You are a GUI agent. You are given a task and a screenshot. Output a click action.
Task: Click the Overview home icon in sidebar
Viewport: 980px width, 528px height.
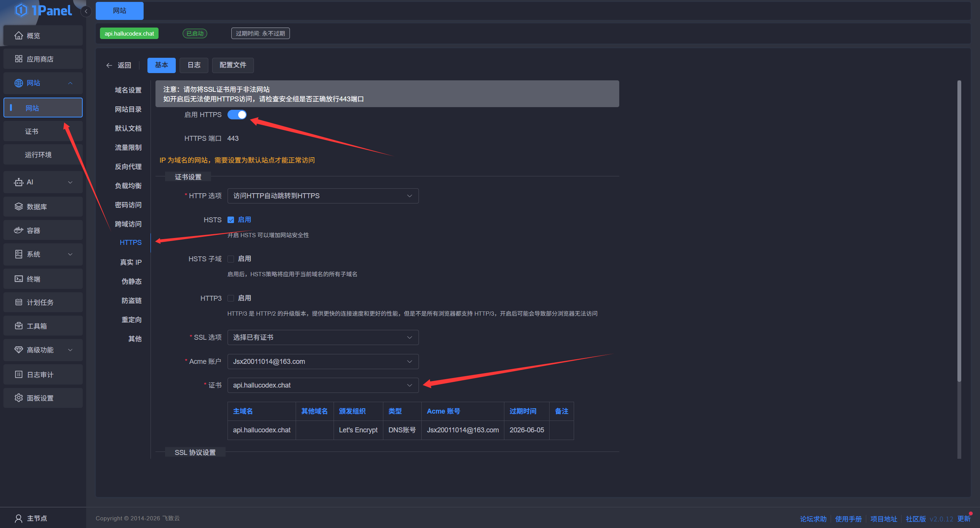click(x=18, y=36)
